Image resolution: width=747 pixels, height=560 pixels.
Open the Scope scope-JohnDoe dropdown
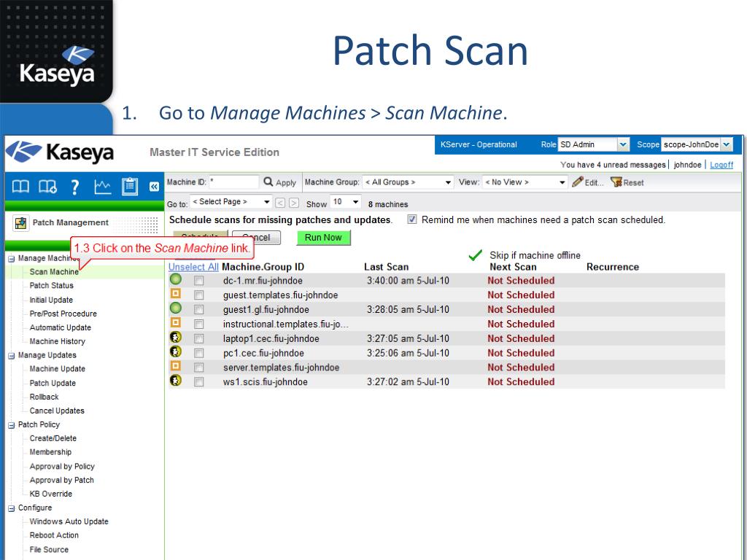[697, 144]
